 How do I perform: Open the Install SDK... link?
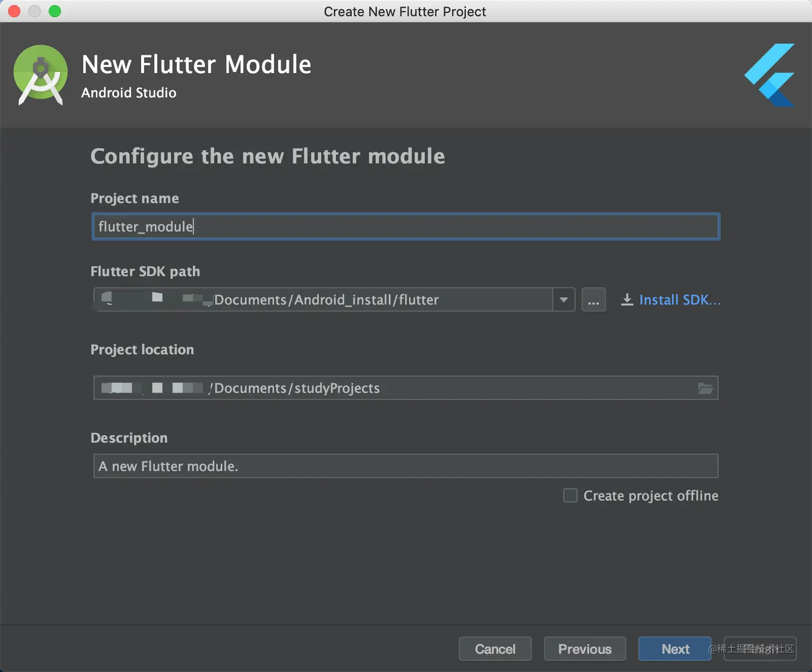pyautogui.click(x=679, y=300)
